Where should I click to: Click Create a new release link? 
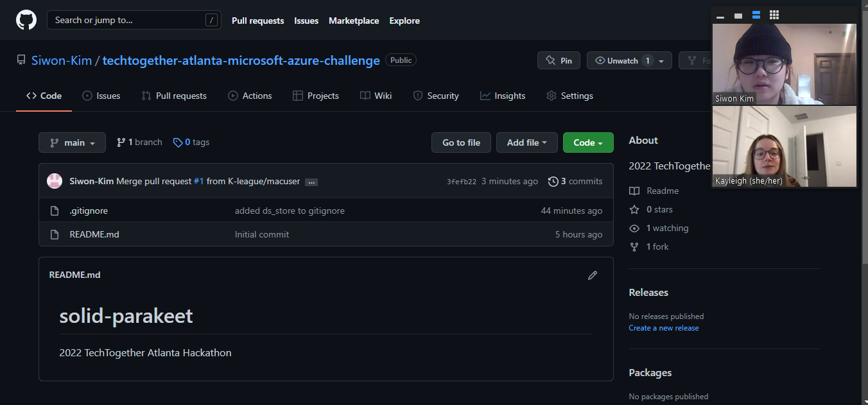664,328
